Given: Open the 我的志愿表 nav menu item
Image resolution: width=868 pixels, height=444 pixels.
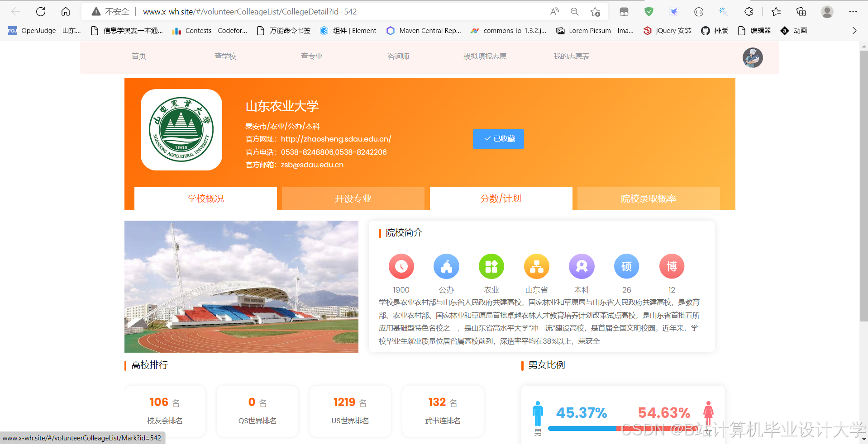Looking at the screenshot, I should point(571,56).
